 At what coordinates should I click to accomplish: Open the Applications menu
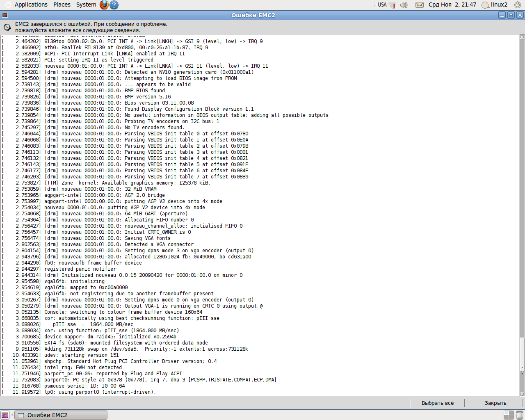[31, 5]
